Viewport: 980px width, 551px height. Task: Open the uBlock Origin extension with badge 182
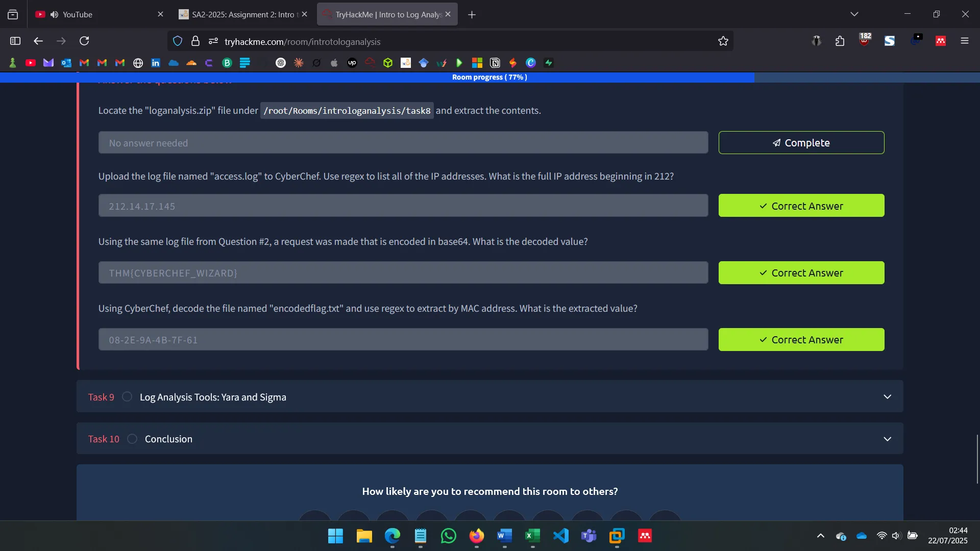point(865,41)
